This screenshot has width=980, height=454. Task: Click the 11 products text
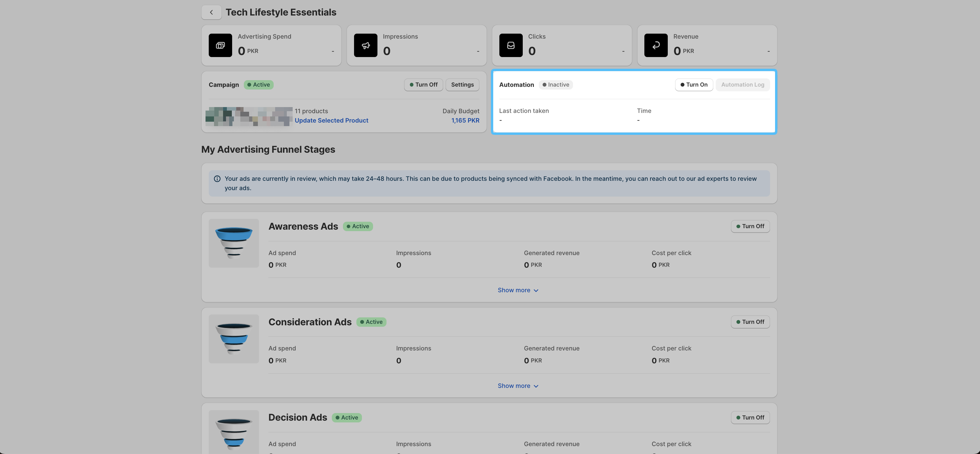[x=311, y=111]
